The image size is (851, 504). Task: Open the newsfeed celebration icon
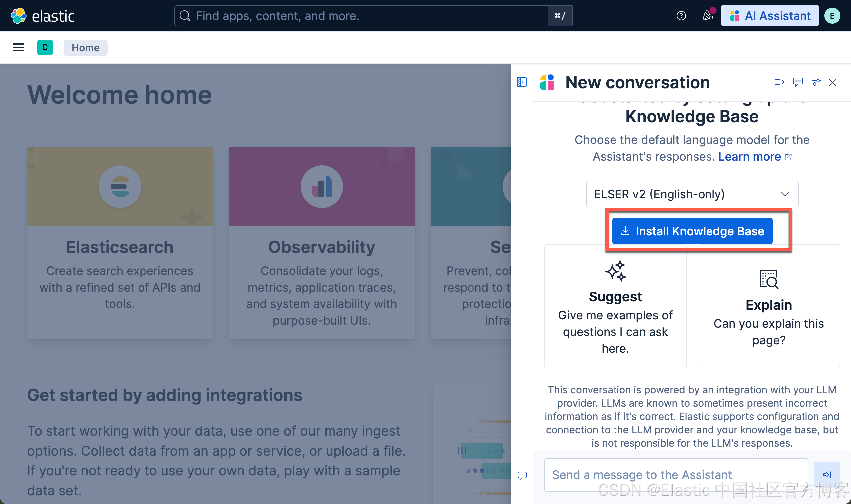(x=708, y=16)
